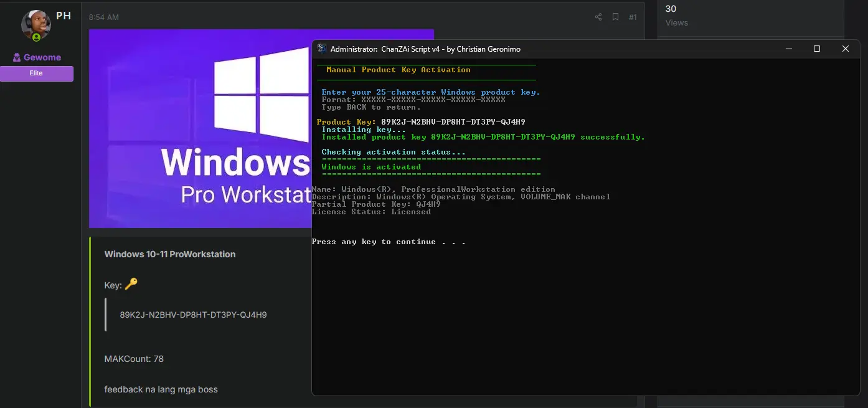The height and width of the screenshot is (408, 868).
Task: Click the green online status badge on the avatar
Action: tap(36, 37)
